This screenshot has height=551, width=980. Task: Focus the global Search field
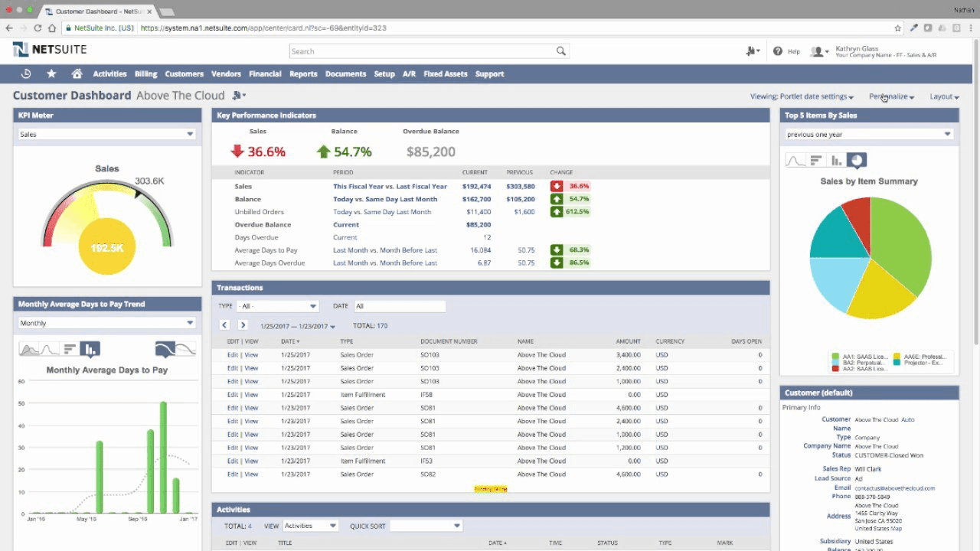423,51
